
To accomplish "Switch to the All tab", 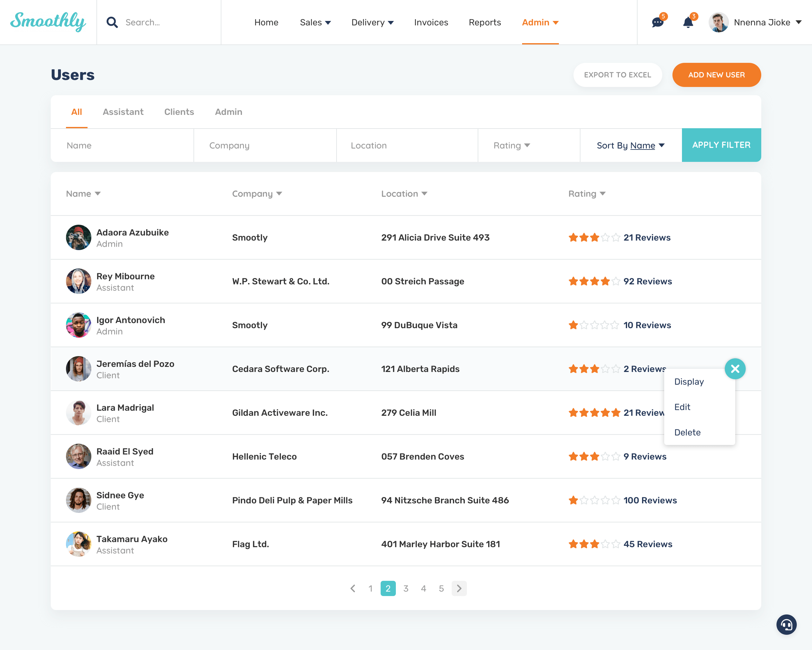I will [76, 112].
